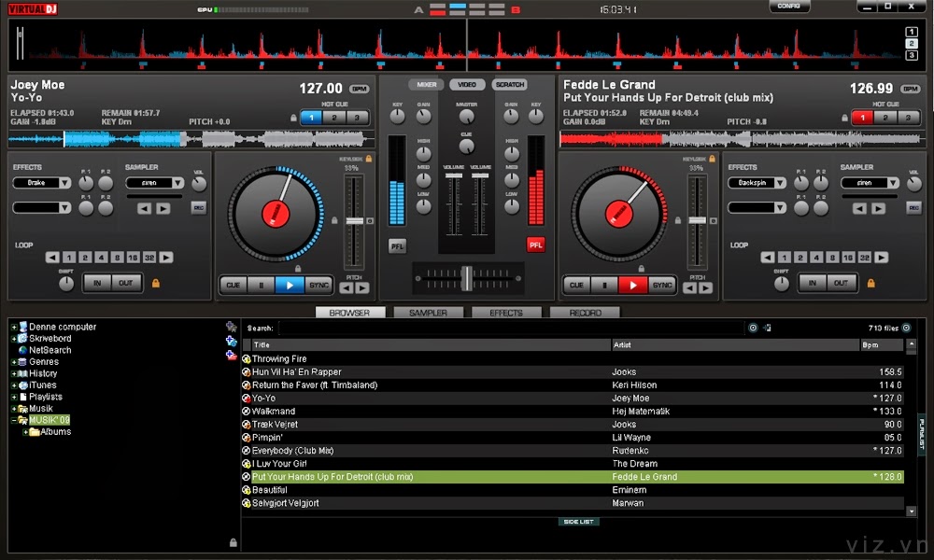Collapse the MUSIK' 09 folder
The height and width of the screenshot is (560, 934).
[14, 420]
